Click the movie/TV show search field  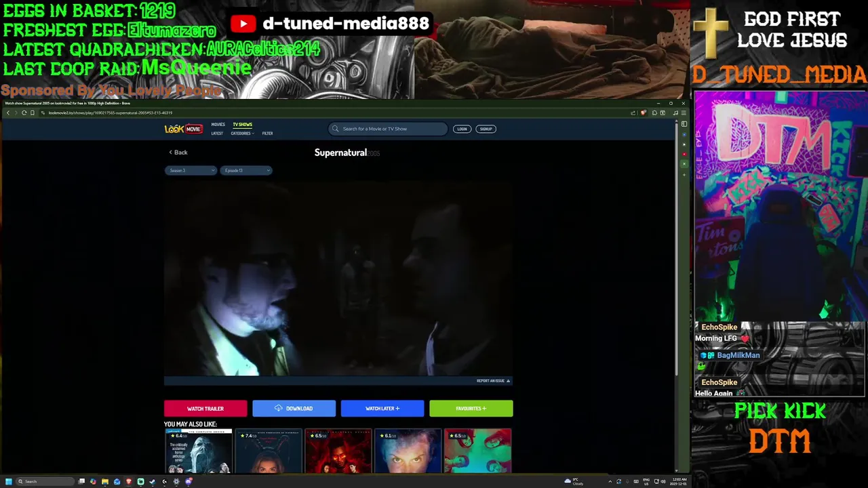[x=388, y=129]
